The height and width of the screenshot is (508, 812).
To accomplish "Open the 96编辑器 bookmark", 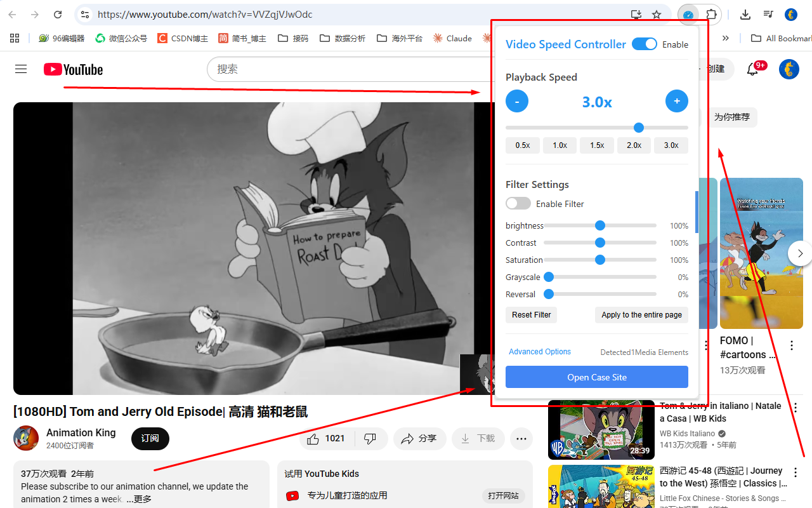I will click(x=61, y=38).
